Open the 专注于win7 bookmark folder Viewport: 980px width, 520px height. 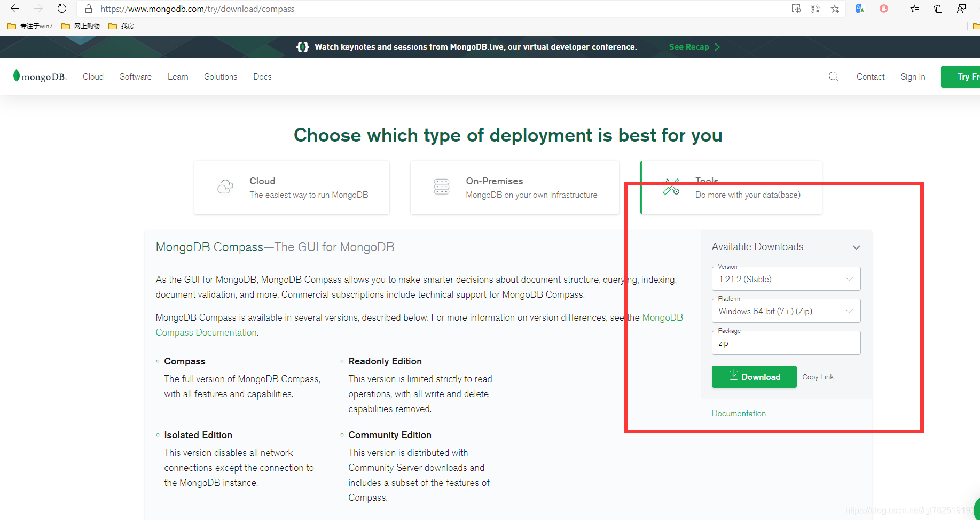(30, 26)
